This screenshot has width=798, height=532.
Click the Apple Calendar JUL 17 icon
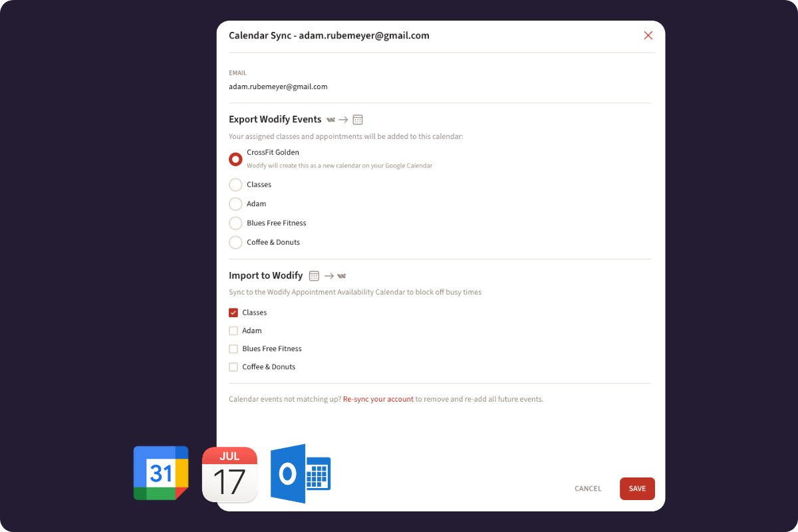pyautogui.click(x=229, y=475)
